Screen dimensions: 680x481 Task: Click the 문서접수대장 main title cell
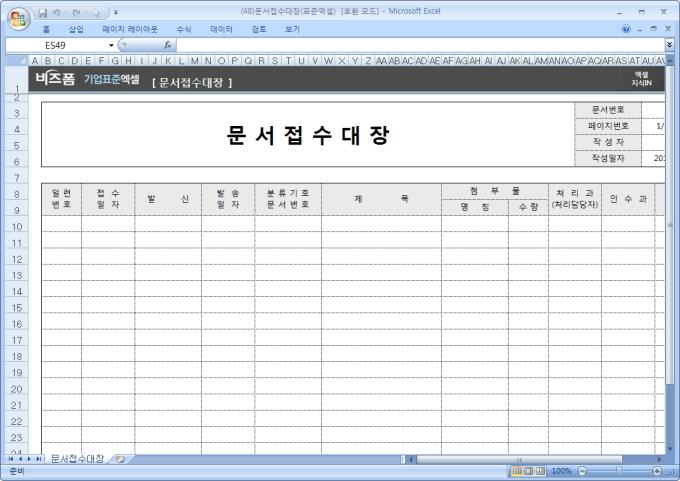(x=307, y=134)
